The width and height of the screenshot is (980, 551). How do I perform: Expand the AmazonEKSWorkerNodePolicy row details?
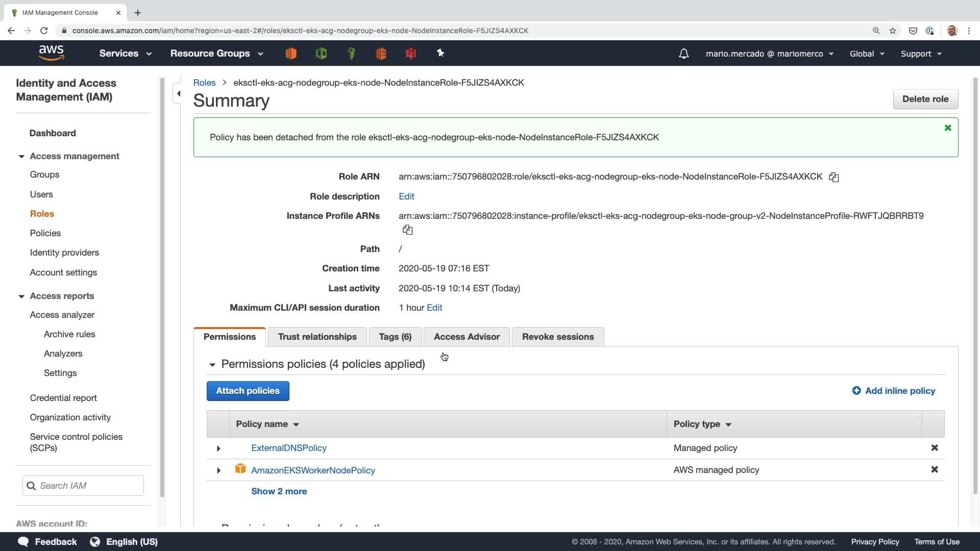pyautogui.click(x=218, y=470)
